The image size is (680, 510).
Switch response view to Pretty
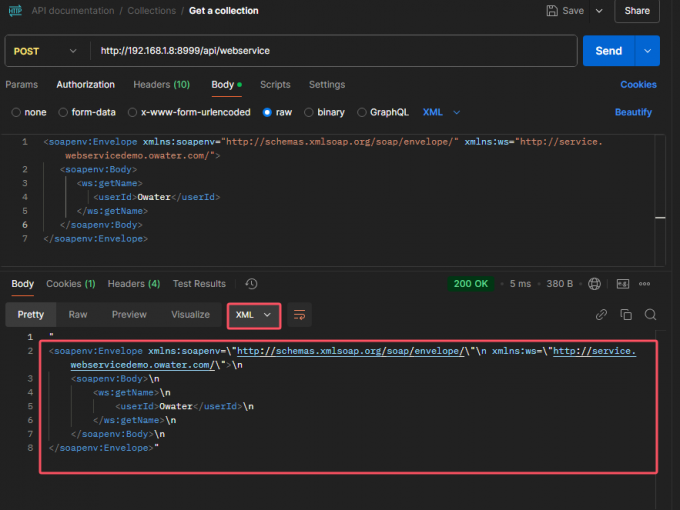click(x=31, y=314)
